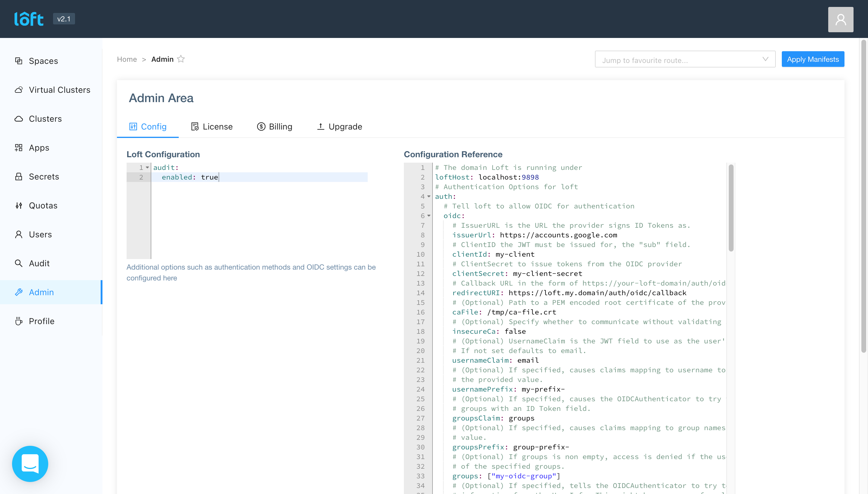The width and height of the screenshot is (868, 494).
Task: Click the Apps grid icon
Action: (x=19, y=148)
